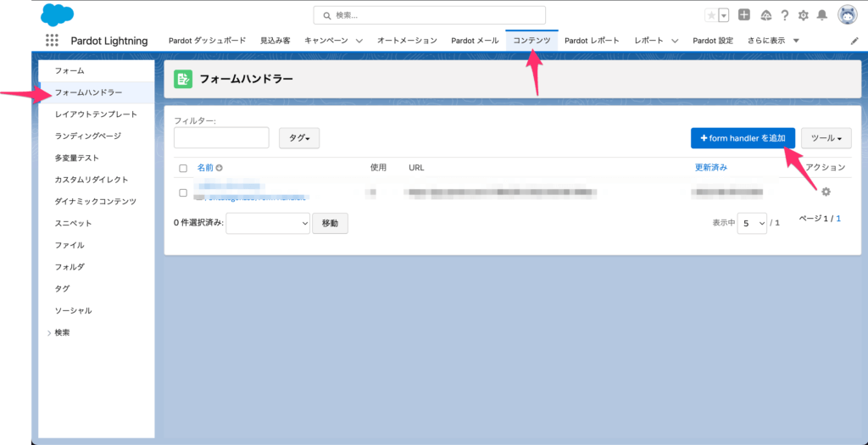Click the アクション column header
The height and width of the screenshot is (445, 868).
[x=826, y=167]
